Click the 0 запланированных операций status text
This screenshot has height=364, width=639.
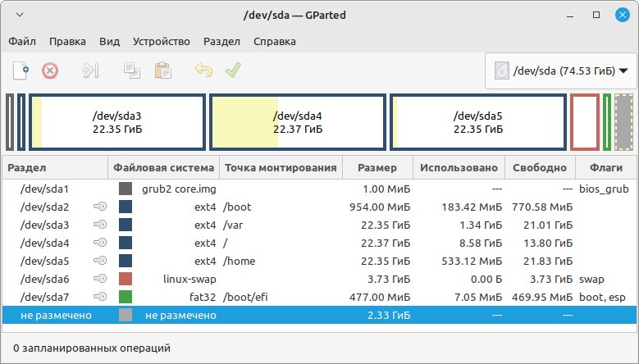[x=92, y=348]
